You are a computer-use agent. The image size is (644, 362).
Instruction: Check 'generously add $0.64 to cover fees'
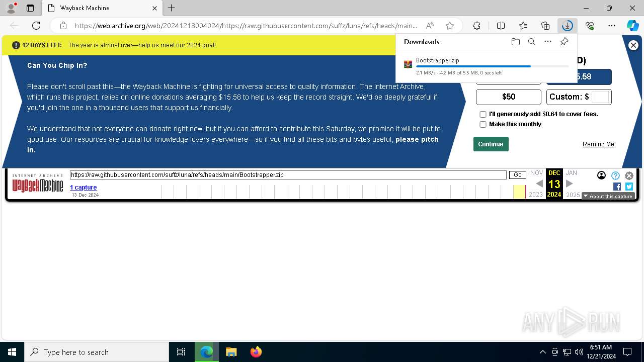(483, 114)
